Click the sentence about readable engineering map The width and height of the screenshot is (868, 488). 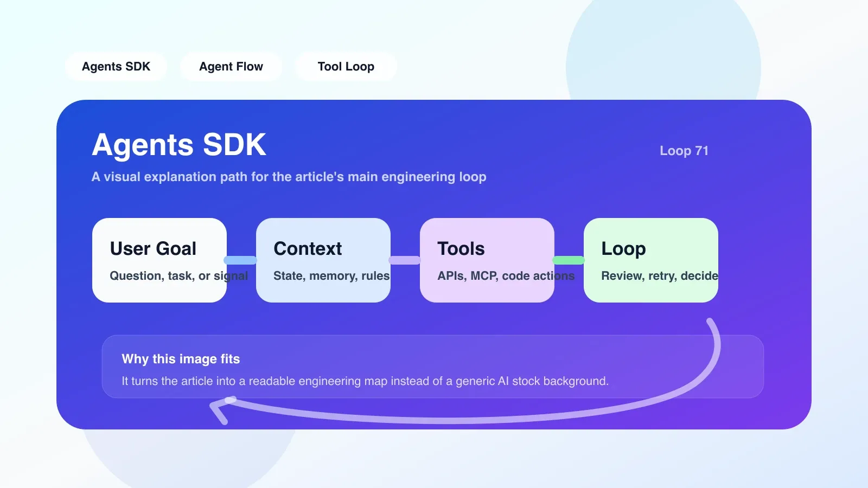[365, 381]
